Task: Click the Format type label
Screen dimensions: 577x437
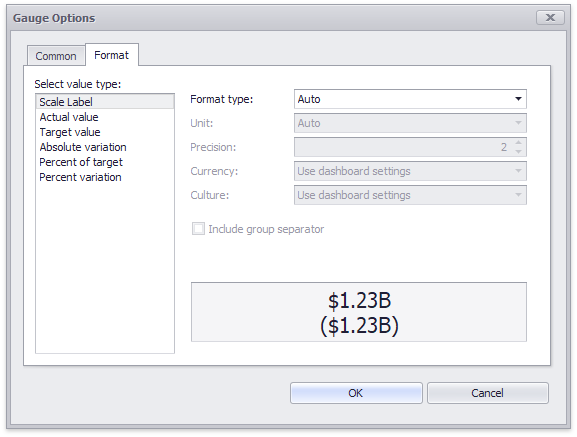Action: 222,99
